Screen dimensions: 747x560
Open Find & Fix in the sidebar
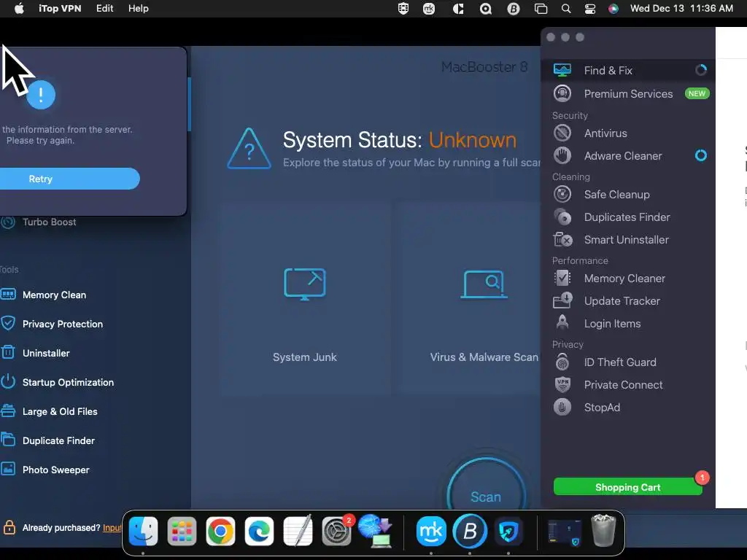pyautogui.click(x=628, y=71)
